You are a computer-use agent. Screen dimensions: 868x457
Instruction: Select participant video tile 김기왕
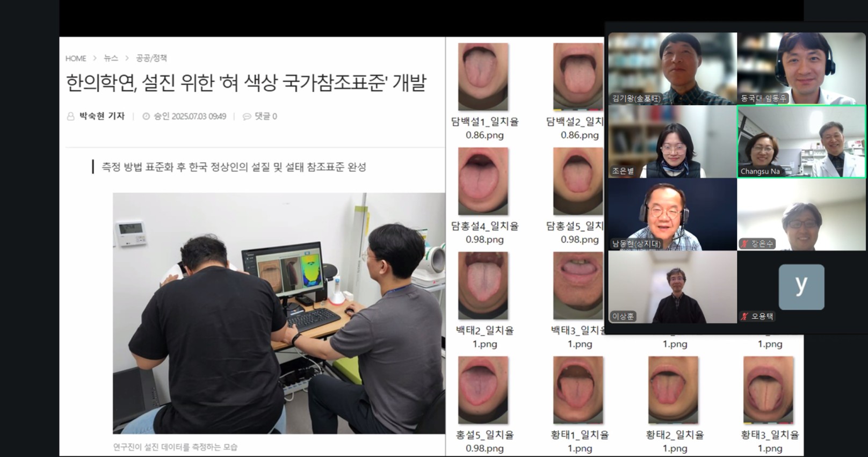[672, 69]
